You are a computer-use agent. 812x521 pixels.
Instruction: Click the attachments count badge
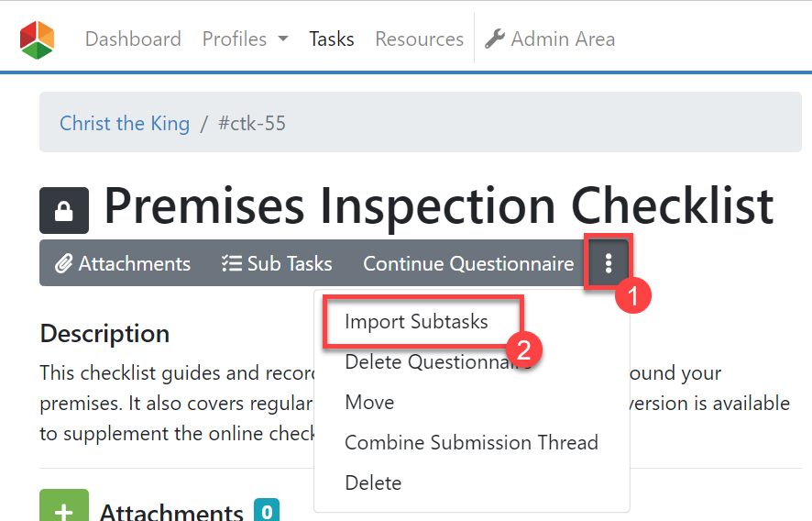(x=267, y=510)
